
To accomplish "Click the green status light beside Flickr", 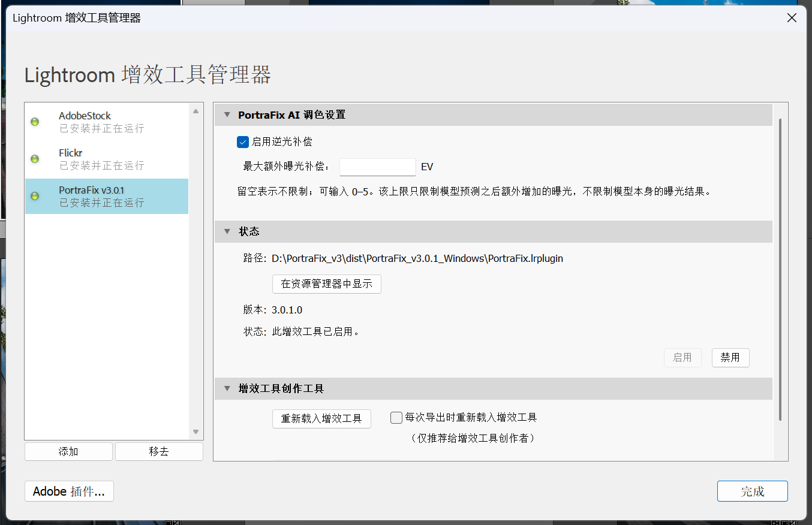I will click(35, 159).
